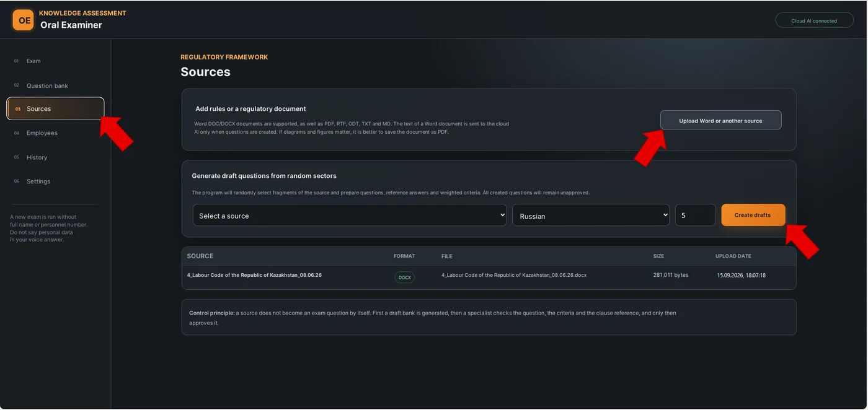Click the upload date 15.09.2026, 18:07:18
868x410 pixels.
[742, 275]
